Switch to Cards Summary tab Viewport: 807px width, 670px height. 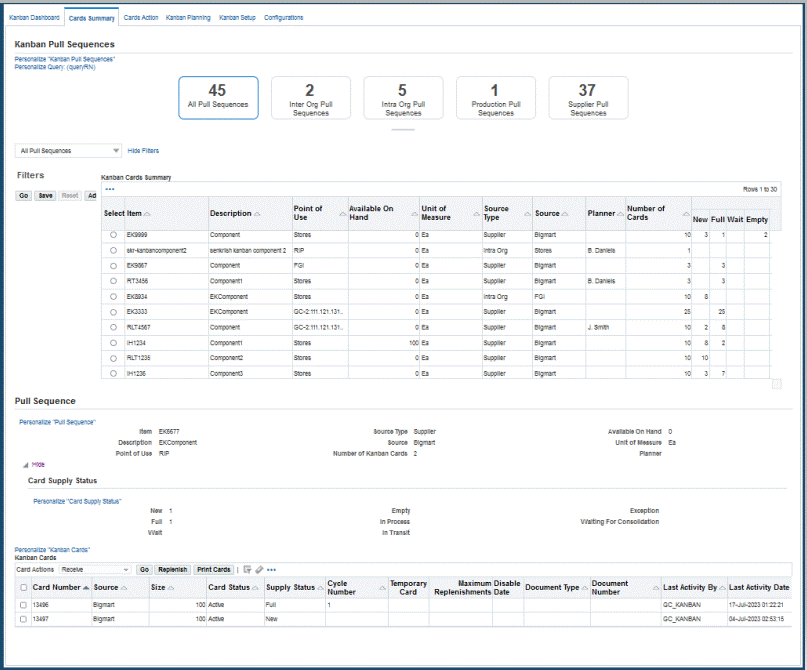pos(92,18)
